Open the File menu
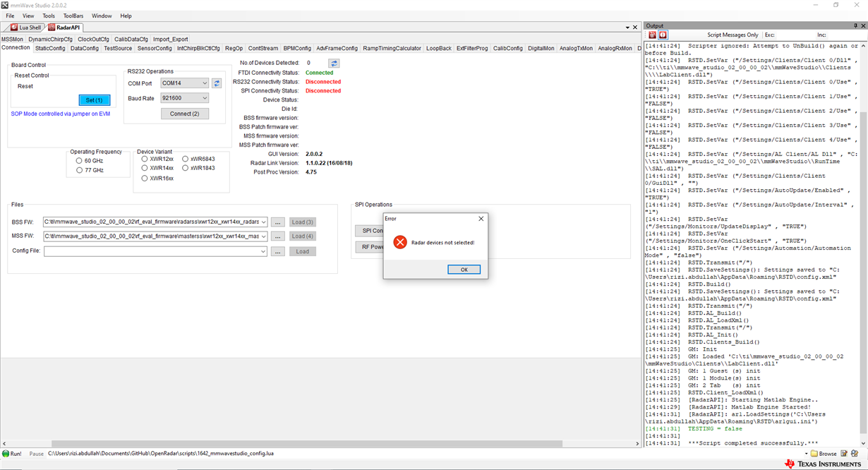 [x=10, y=16]
